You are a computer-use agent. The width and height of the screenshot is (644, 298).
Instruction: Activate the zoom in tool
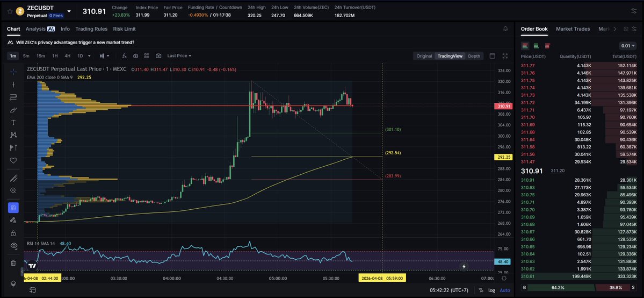pos(13,190)
